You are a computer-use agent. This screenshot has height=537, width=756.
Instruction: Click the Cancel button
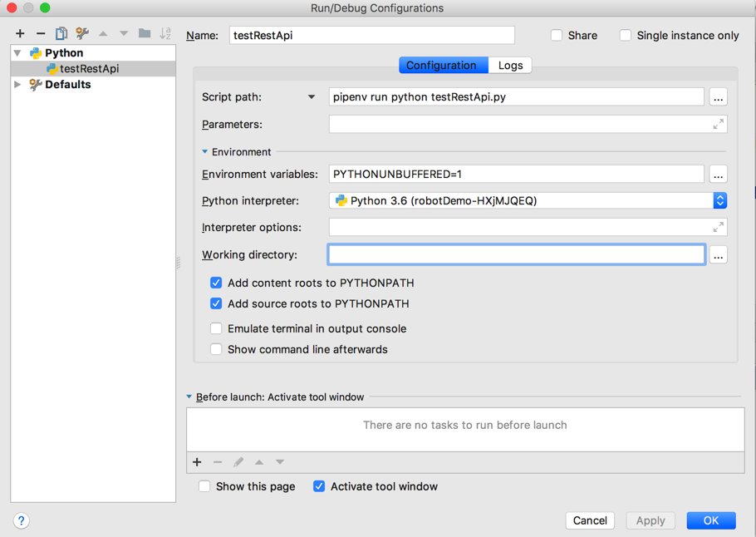[x=590, y=520]
